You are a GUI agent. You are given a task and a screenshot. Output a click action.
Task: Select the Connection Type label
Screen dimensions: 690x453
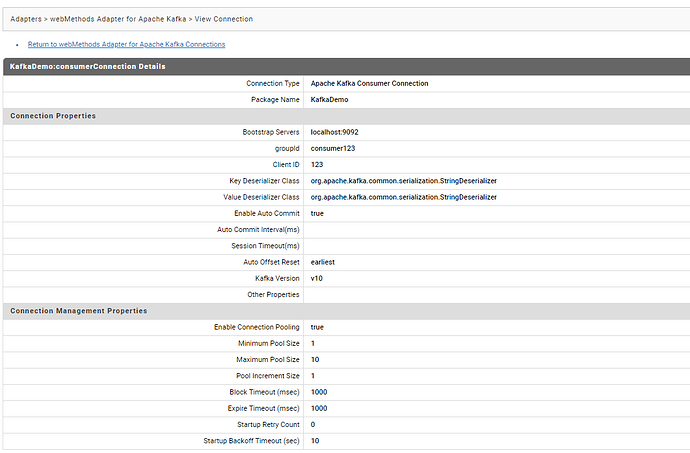coord(273,83)
